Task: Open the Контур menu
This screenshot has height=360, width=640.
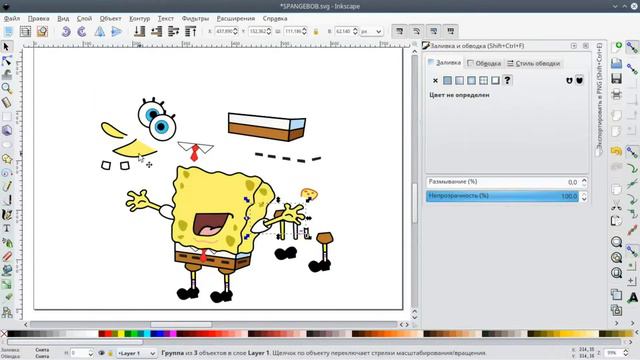Action: (x=140, y=18)
